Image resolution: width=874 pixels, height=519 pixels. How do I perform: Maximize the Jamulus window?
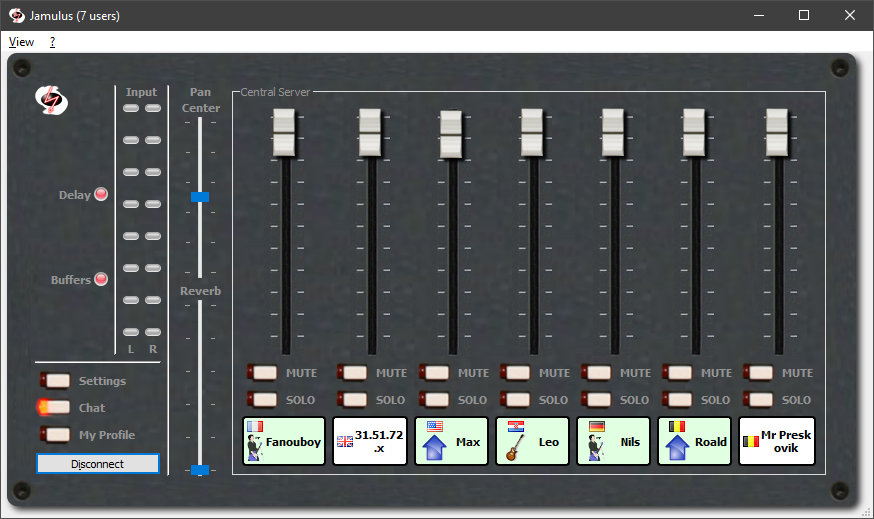(x=804, y=15)
